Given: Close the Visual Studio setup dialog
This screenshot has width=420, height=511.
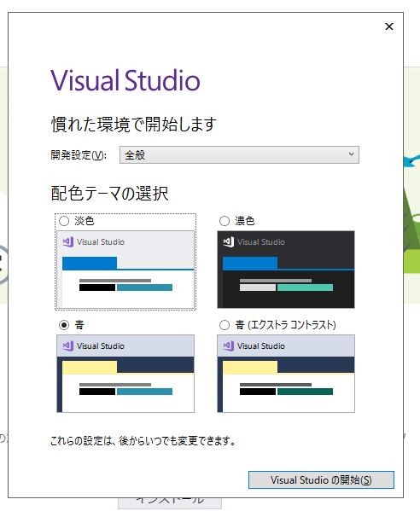Looking at the screenshot, I should (389, 26).
